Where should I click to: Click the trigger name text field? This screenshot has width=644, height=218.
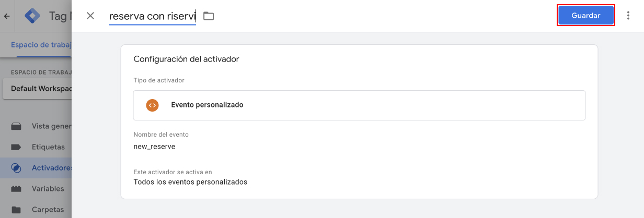152,16
